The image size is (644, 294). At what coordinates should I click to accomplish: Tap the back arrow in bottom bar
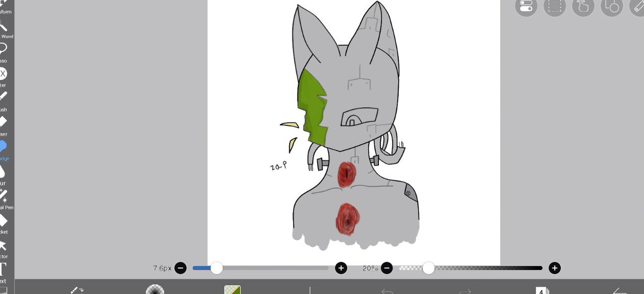click(x=620, y=291)
